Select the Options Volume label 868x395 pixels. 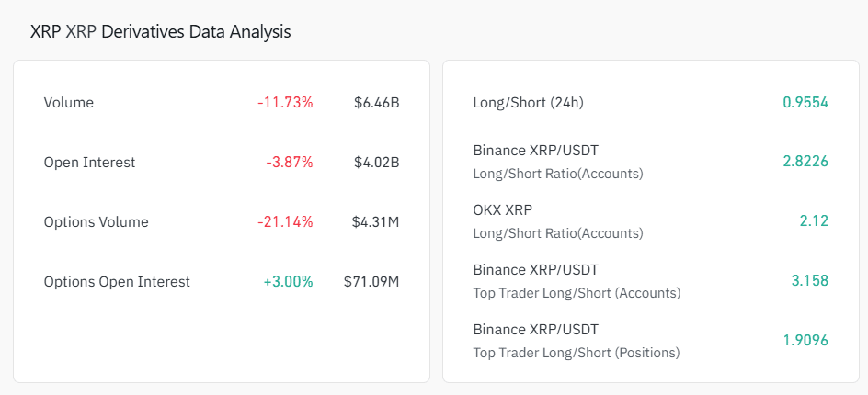tap(96, 222)
